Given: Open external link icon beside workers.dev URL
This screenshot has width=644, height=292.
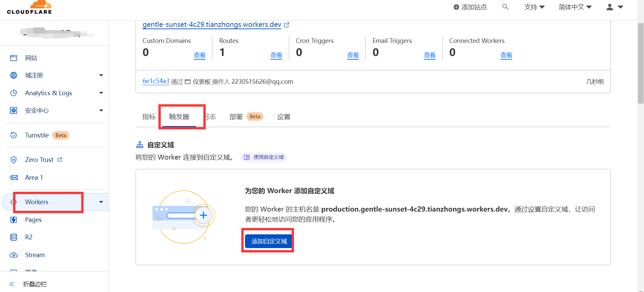Looking at the screenshot, I should (287, 25).
